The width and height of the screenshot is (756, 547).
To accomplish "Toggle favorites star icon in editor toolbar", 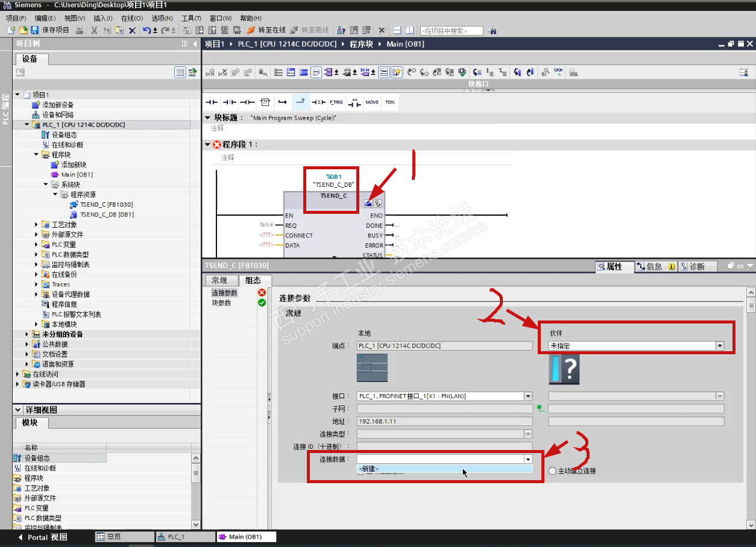I will [x=397, y=72].
